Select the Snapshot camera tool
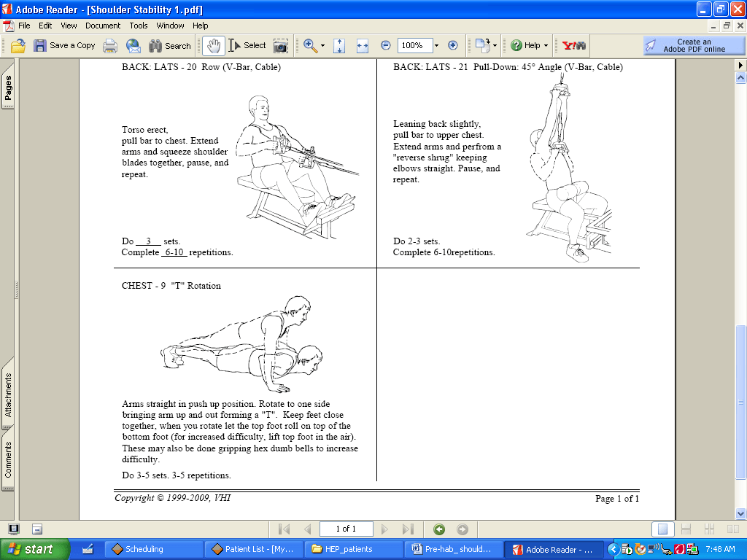 (280, 45)
